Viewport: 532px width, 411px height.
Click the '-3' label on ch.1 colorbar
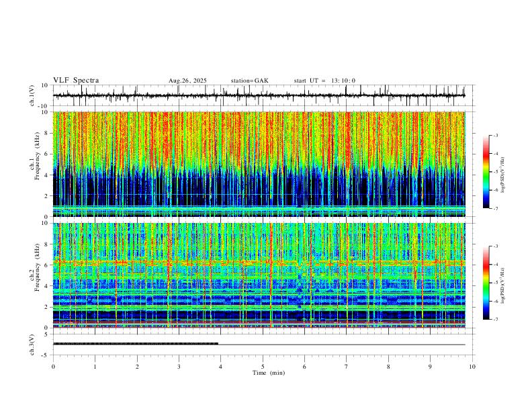click(495, 135)
